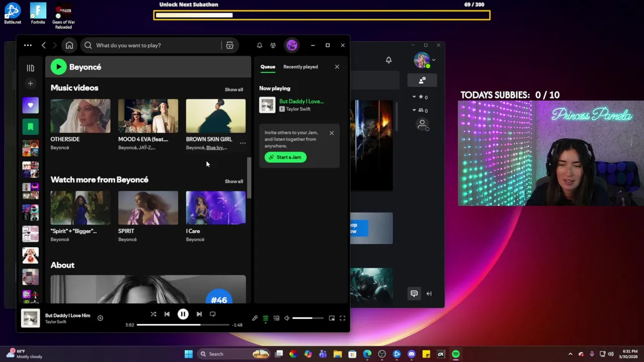Open Taylor Swift link in queue
This screenshot has width=644, height=362.
coord(298,109)
